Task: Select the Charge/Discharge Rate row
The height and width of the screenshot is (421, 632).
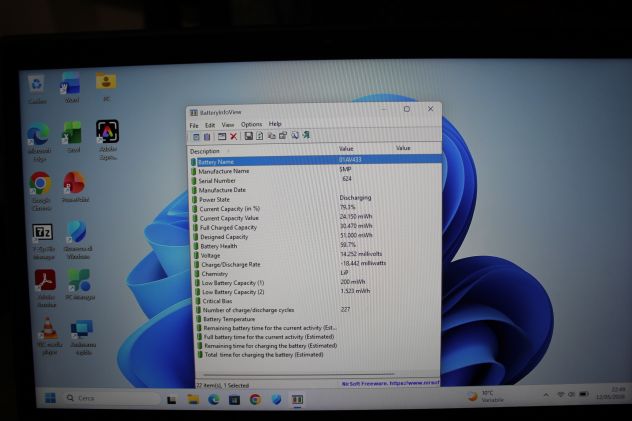Action: (x=316, y=264)
